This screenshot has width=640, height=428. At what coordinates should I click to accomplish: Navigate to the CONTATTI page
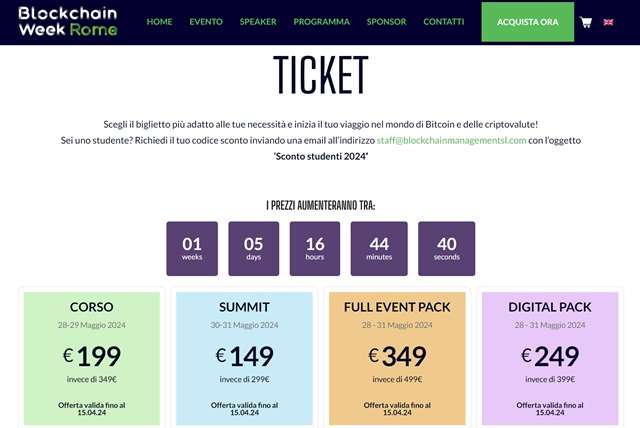pos(443,21)
